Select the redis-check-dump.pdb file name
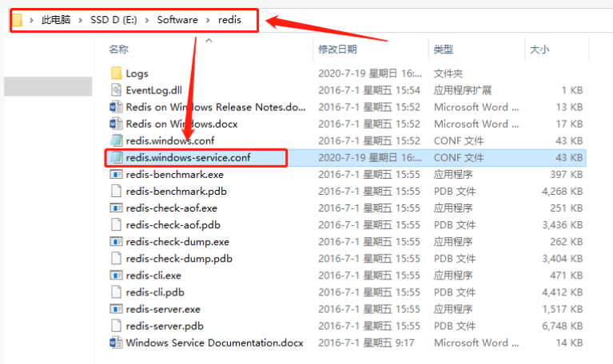Viewport: 613px width, 364px height. (179, 258)
